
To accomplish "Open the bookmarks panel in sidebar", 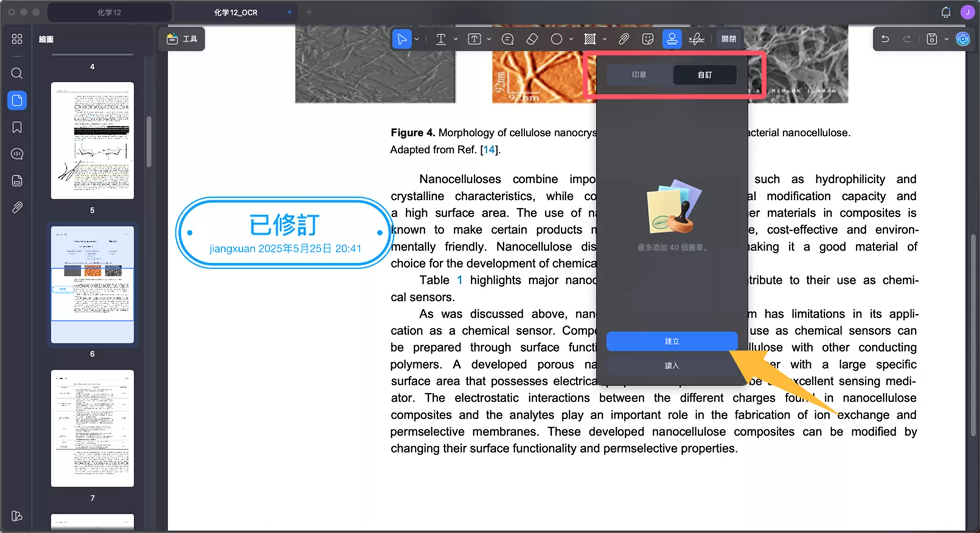I will pos(17,127).
